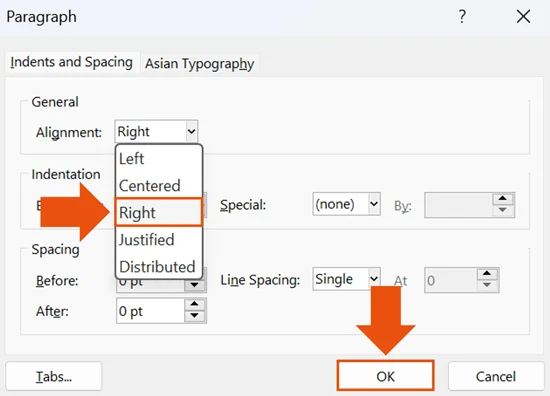Screen dimensions: 550x396
Task: Click the Cancel button
Action: point(496,376)
